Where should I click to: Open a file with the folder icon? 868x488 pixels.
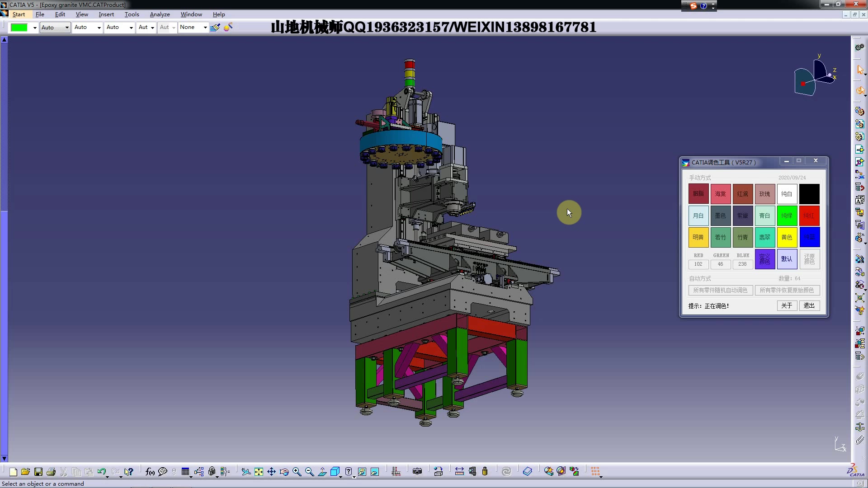click(26, 472)
